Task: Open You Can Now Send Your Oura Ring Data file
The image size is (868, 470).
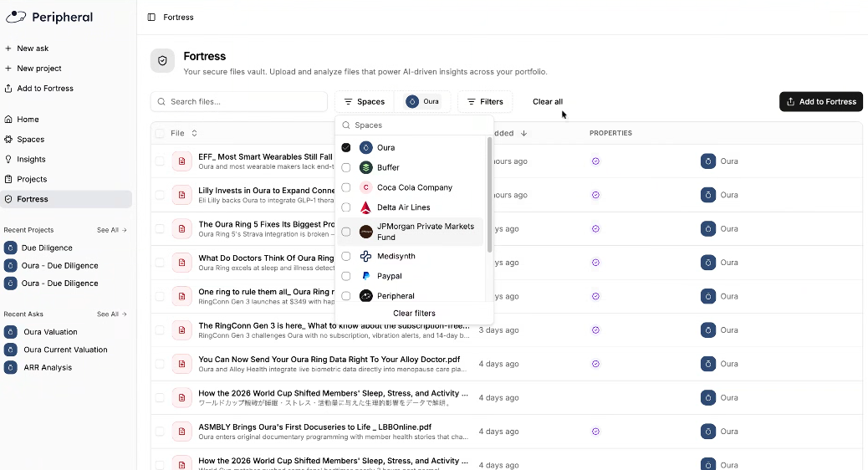Action: click(329, 360)
